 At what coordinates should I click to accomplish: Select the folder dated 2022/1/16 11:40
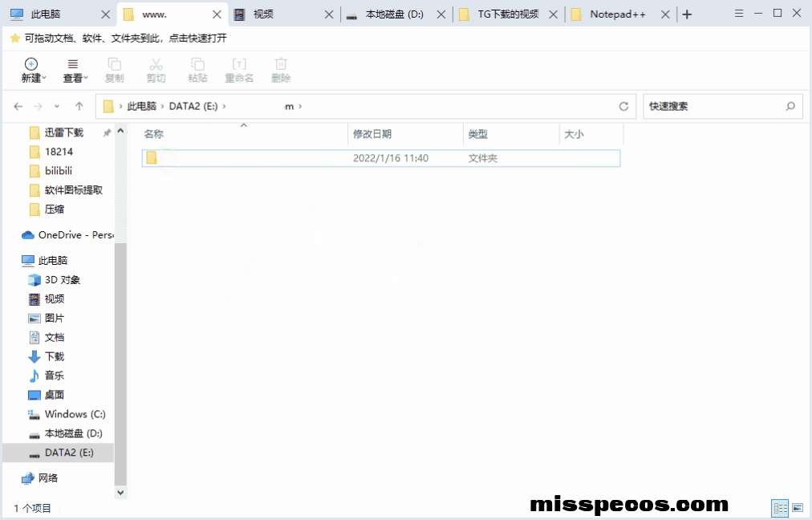point(380,158)
